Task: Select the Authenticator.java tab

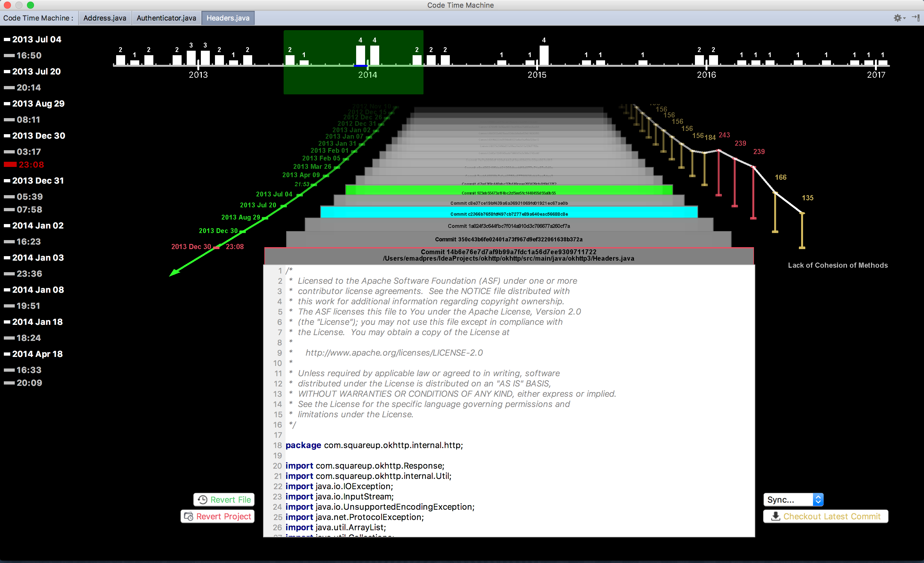Action: click(x=166, y=18)
